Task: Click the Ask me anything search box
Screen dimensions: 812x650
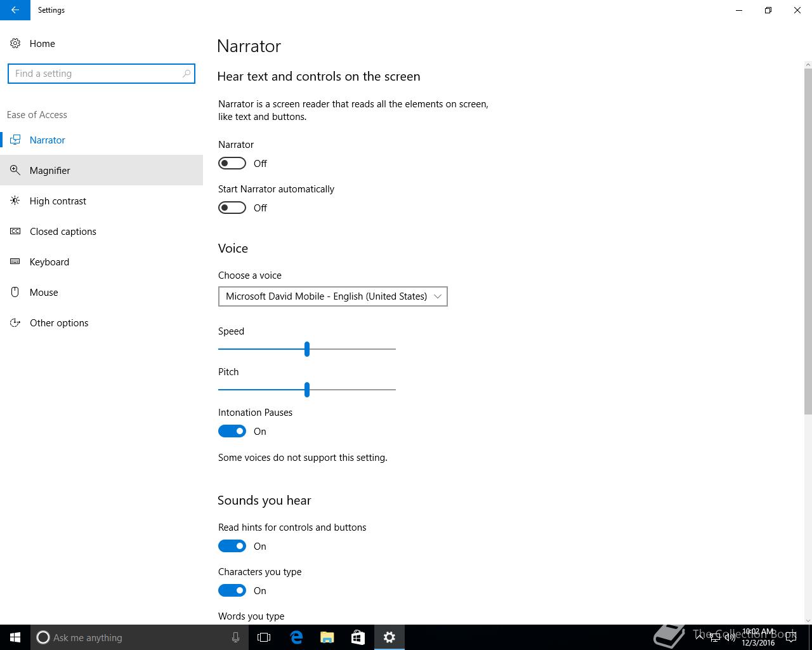Action: pos(138,637)
